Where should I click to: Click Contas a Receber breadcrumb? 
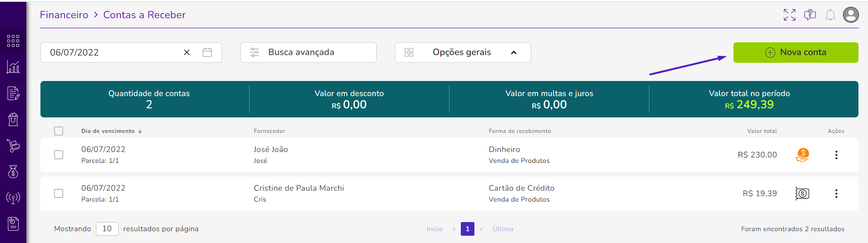click(x=144, y=15)
